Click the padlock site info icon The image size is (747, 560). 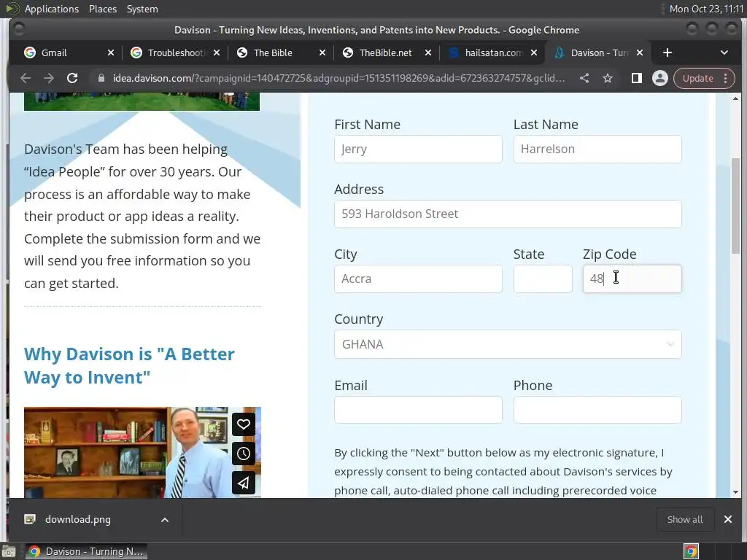coord(101,78)
